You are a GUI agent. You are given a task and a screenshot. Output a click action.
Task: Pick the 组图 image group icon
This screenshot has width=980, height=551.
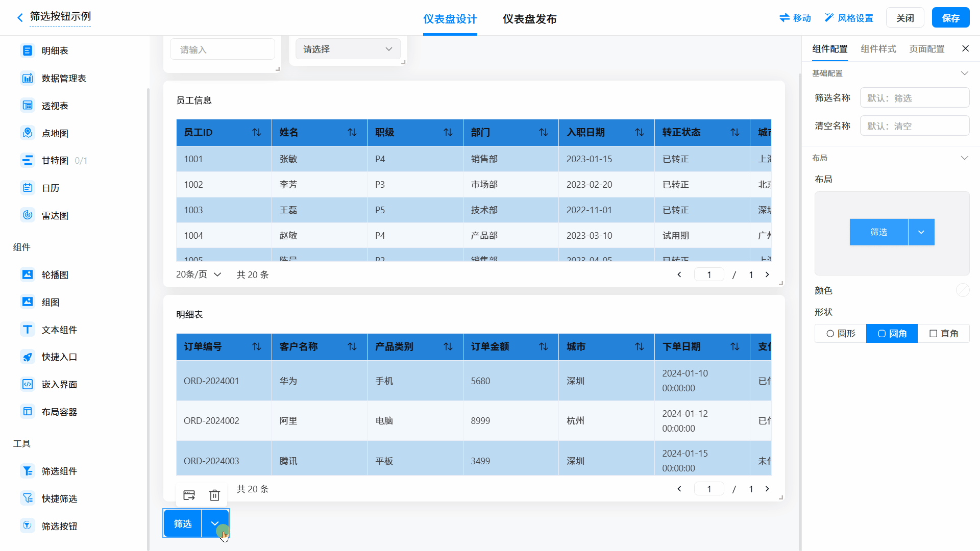coord(28,302)
